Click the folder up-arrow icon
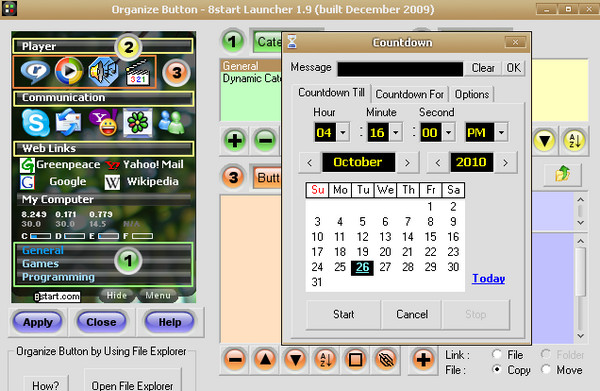 [x=562, y=174]
